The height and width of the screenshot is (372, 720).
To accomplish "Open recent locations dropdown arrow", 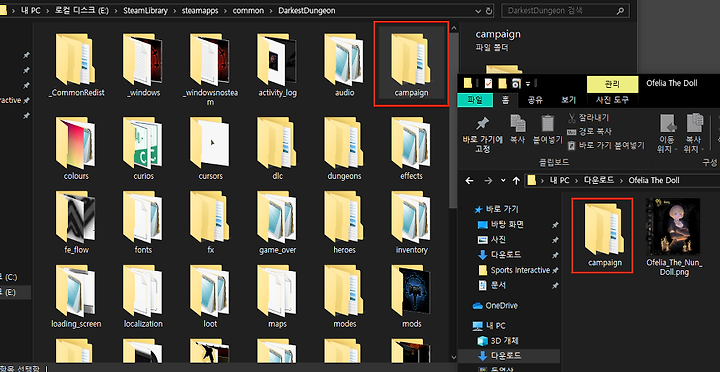I will click(x=503, y=180).
